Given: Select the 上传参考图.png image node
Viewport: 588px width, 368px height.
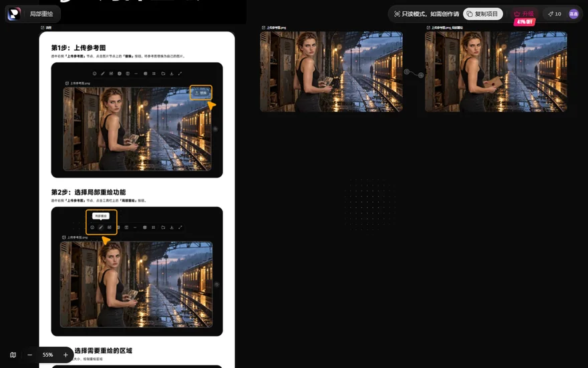Looking at the screenshot, I should 331,72.
